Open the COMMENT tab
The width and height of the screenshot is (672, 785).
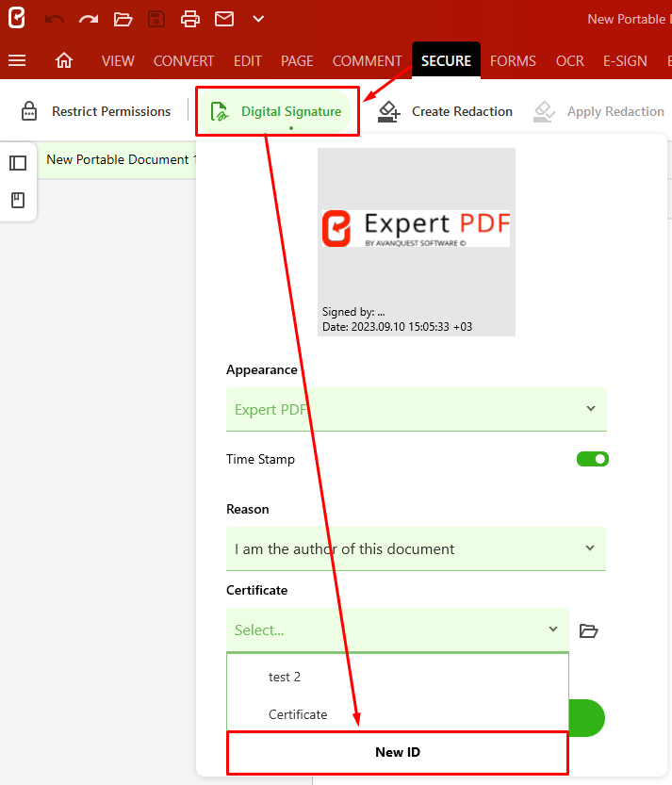(x=367, y=61)
